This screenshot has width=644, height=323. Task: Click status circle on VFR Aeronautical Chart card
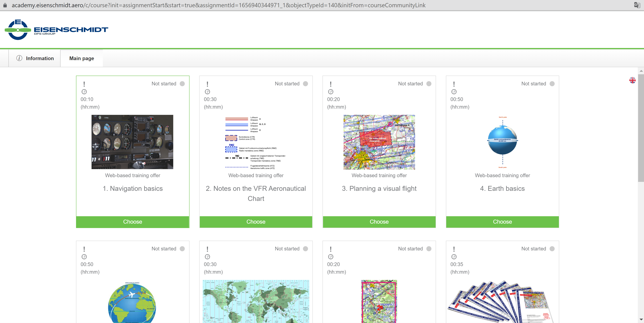point(305,84)
